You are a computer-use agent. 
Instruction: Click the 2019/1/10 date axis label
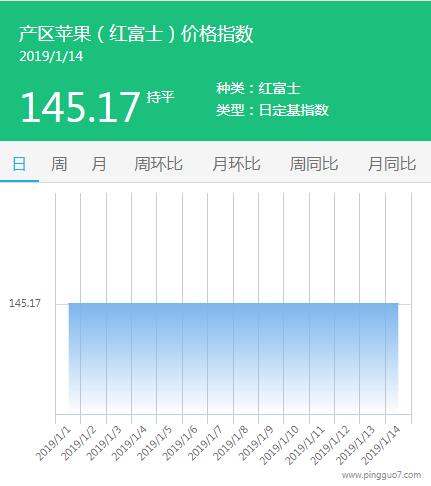(x=279, y=445)
